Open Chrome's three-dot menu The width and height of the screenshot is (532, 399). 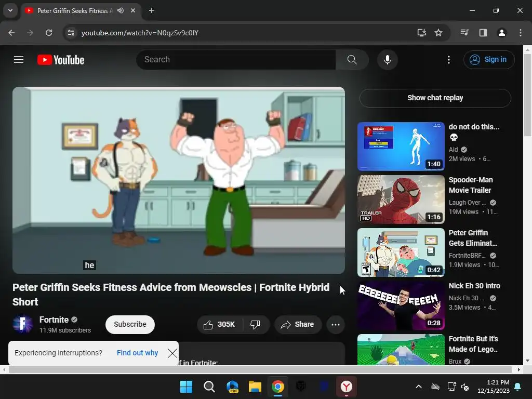[x=521, y=33]
